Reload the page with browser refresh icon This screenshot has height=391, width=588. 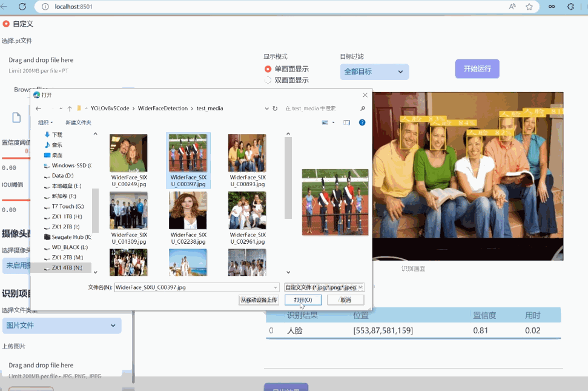tap(22, 7)
